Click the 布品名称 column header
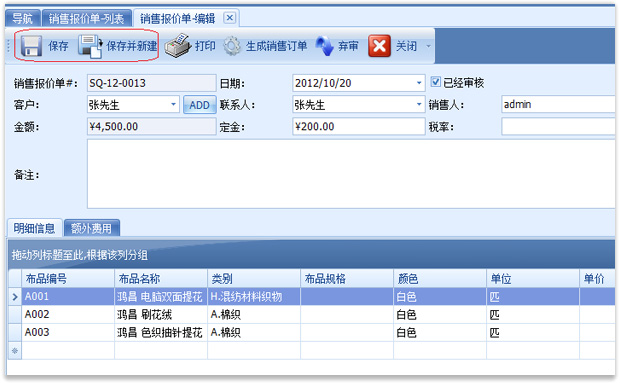The image size is (620, 383). click(161, 279)
